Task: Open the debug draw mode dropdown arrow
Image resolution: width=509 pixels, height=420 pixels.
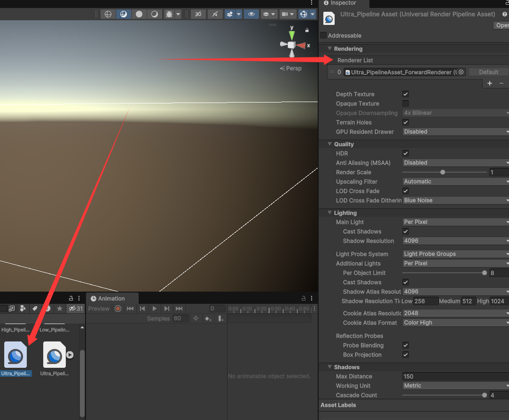Action: pyautogui.click(x=178, y=14)
